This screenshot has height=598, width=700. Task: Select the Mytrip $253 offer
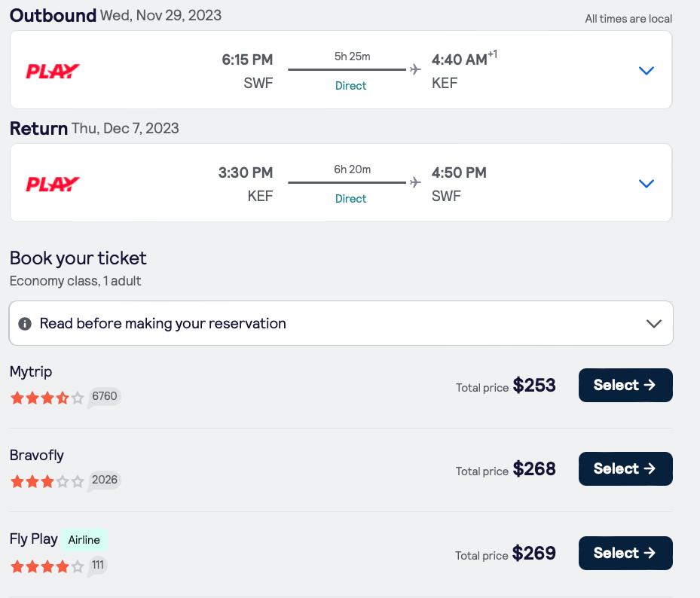(625, 386)
